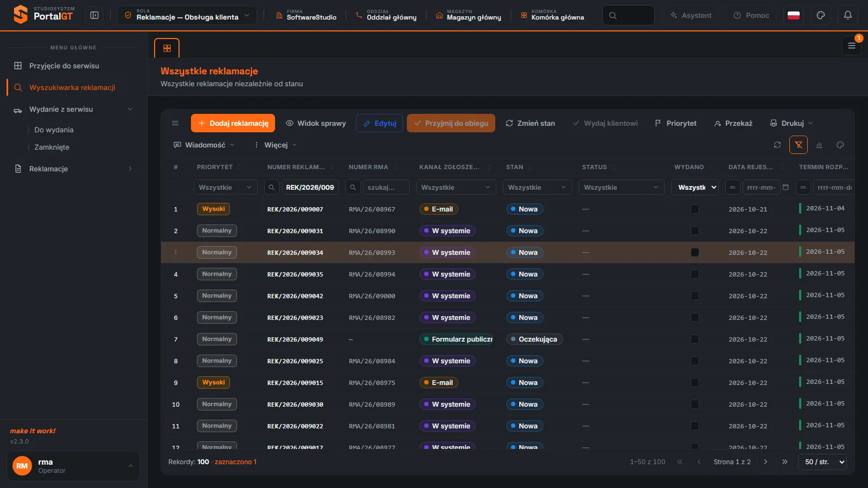868x488 pixels.
Task: Clear filters using the crossed funnel icon
Action: pos(799,145)
